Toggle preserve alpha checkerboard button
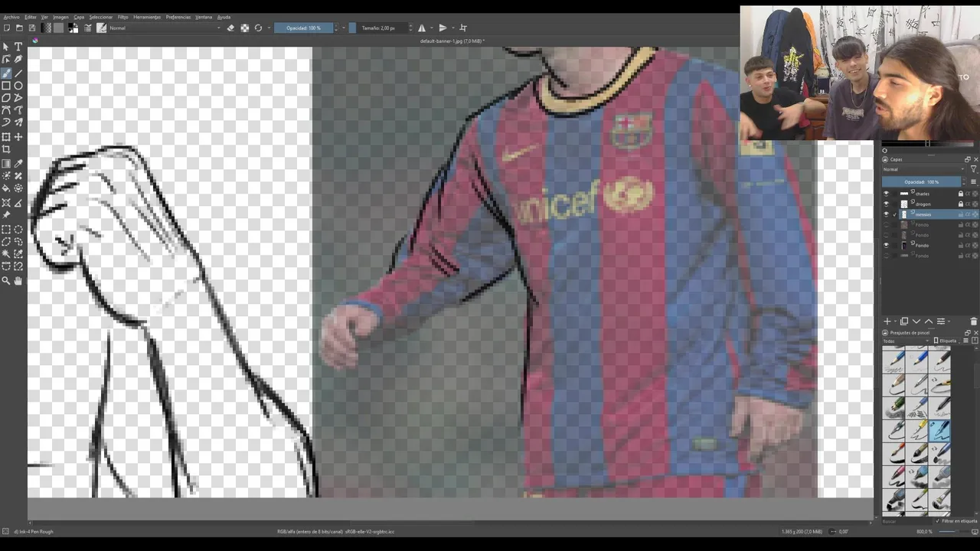Image resolution: width=980 pixels, height=551 pixels. click(x=244, y=28)
